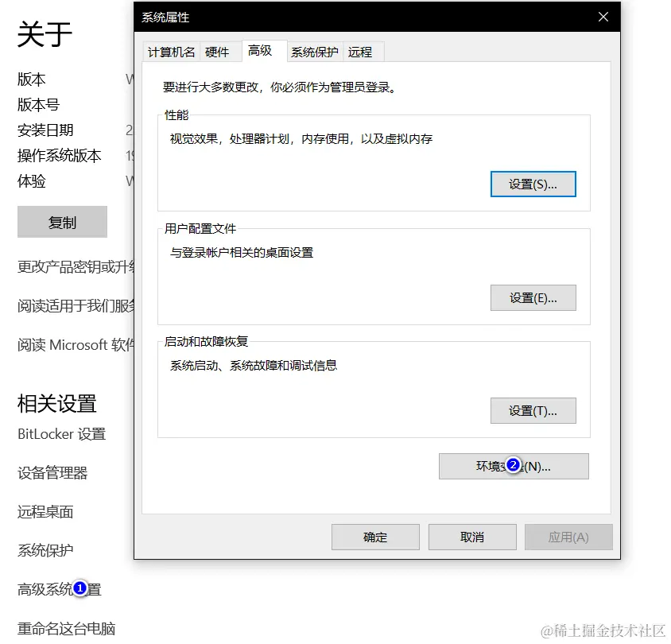Open 设备管理器 link
This screenshot has width=671, height=644.
coord(52,473)
